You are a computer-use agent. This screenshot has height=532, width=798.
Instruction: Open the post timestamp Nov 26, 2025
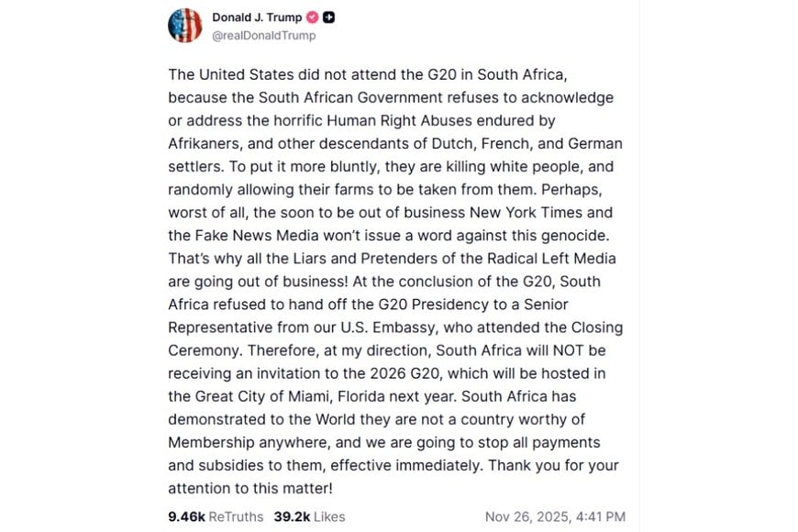[x=555, y=516]
